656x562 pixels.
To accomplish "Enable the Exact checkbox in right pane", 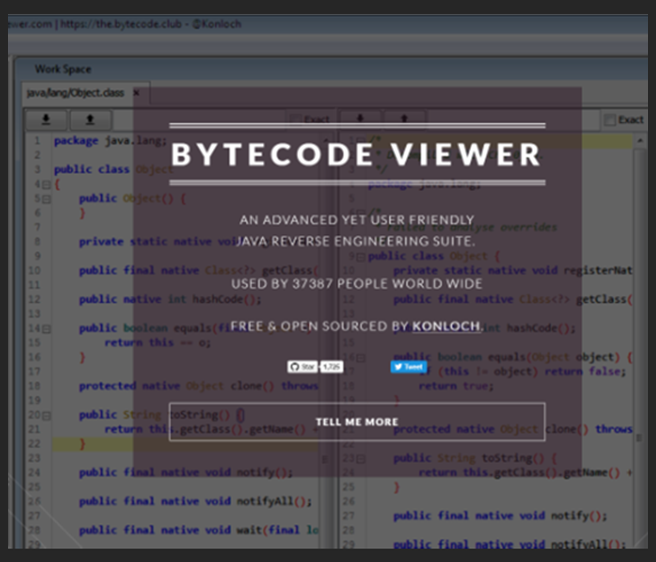I will click(610, 120).
